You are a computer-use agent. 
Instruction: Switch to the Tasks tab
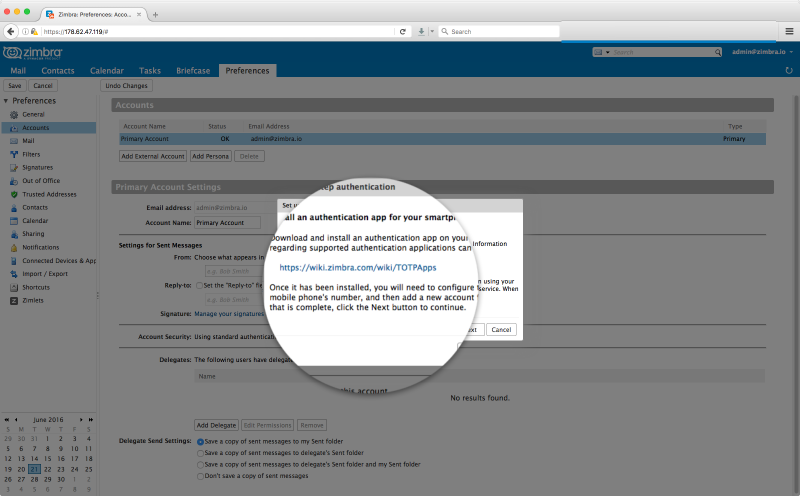tap(150, 71)
